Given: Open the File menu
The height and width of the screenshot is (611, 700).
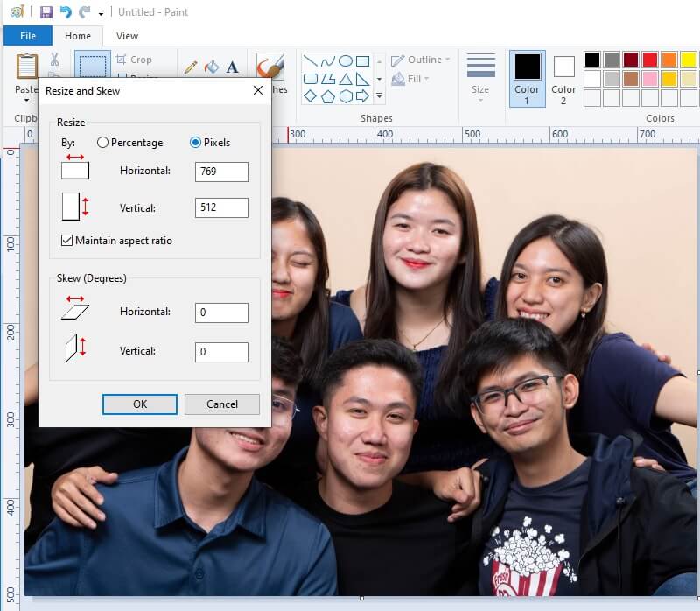Looking at the screenshot, I should (27, 36).
